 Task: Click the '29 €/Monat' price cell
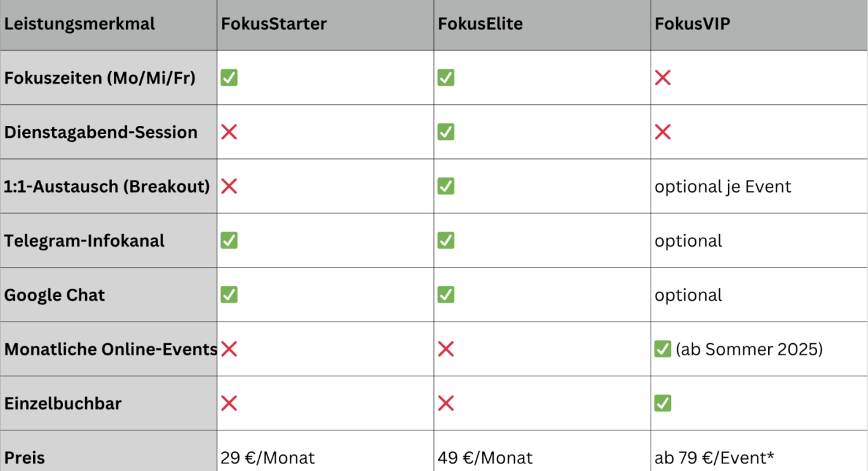pyautogui.click(x=325, y=451)
